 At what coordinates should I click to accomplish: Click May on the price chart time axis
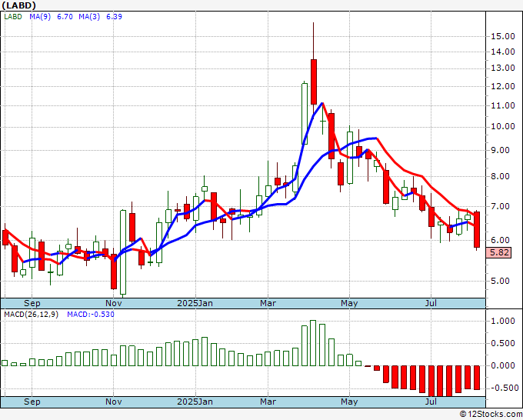tap(349, 303)
